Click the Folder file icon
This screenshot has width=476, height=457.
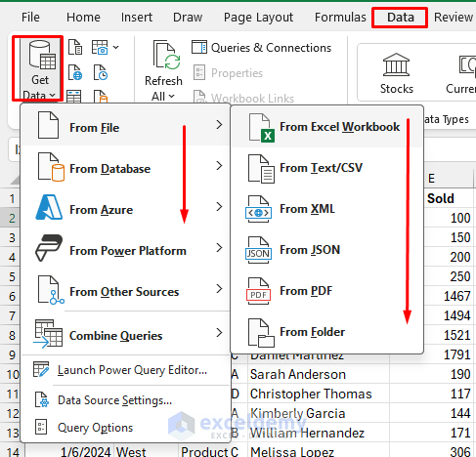click(x=261, y=333)
